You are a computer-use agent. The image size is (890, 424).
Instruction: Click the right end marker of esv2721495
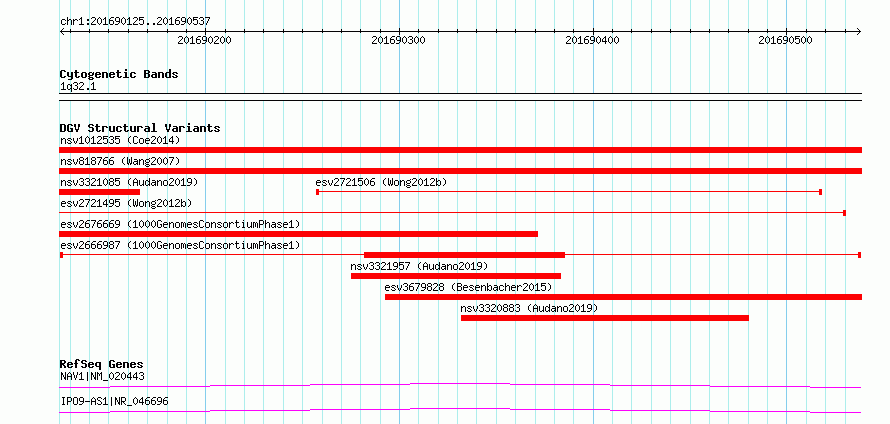[x=845, y=213]
